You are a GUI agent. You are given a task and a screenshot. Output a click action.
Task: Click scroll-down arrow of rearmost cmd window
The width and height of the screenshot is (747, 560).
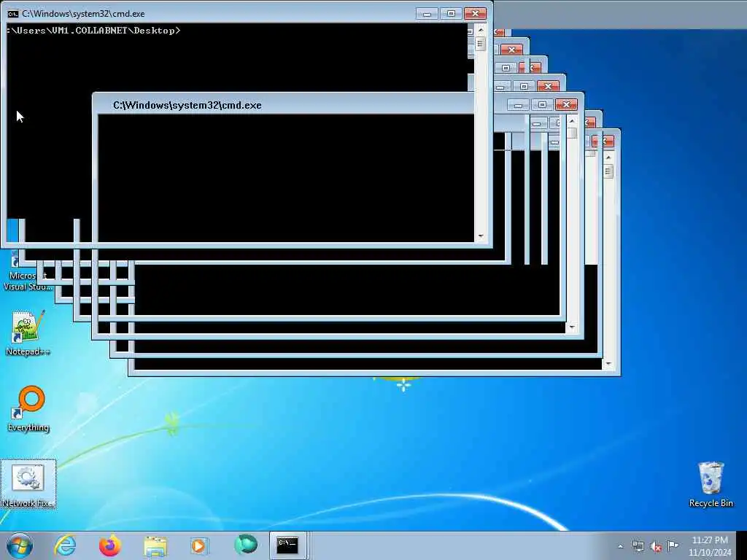click(x=608, y=364)
